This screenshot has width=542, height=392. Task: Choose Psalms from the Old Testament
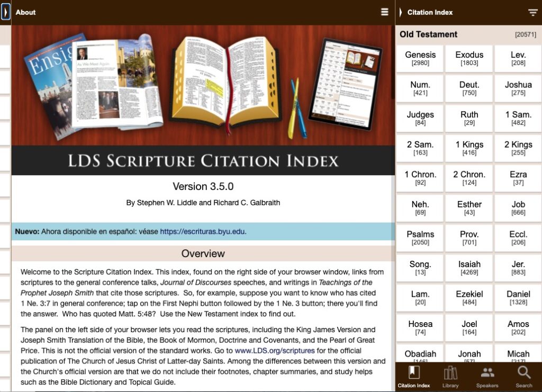click(420, 238)
